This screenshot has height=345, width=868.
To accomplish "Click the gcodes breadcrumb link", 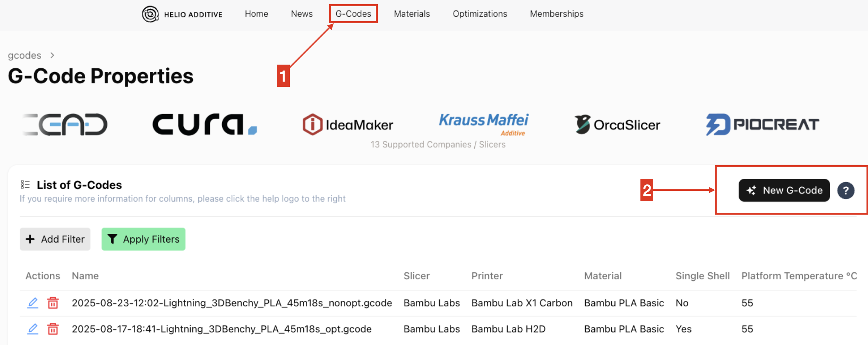I will point(25,56).
